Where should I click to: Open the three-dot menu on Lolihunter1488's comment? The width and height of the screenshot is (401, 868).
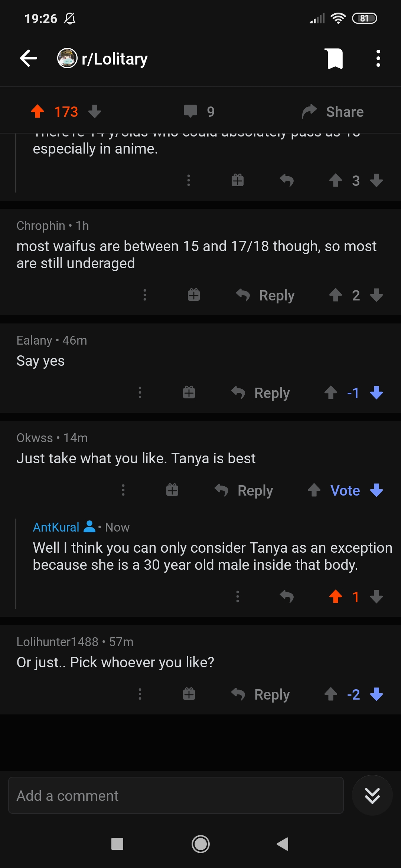click(x=140, y=694)
